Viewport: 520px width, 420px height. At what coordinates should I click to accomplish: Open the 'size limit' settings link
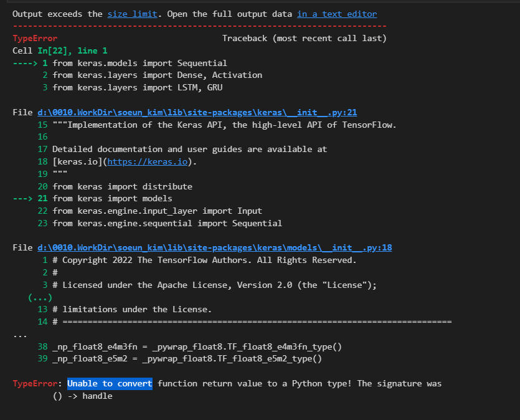point(132,14)
